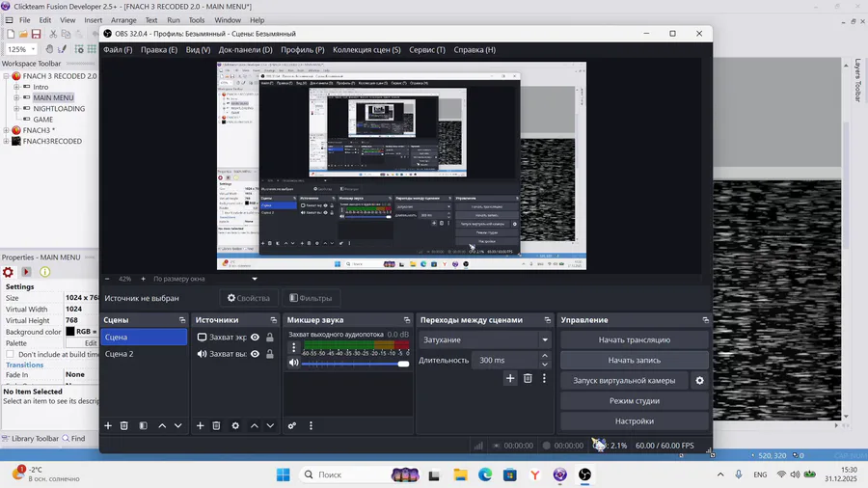Remove selected source with trash icon

point(216,425)
